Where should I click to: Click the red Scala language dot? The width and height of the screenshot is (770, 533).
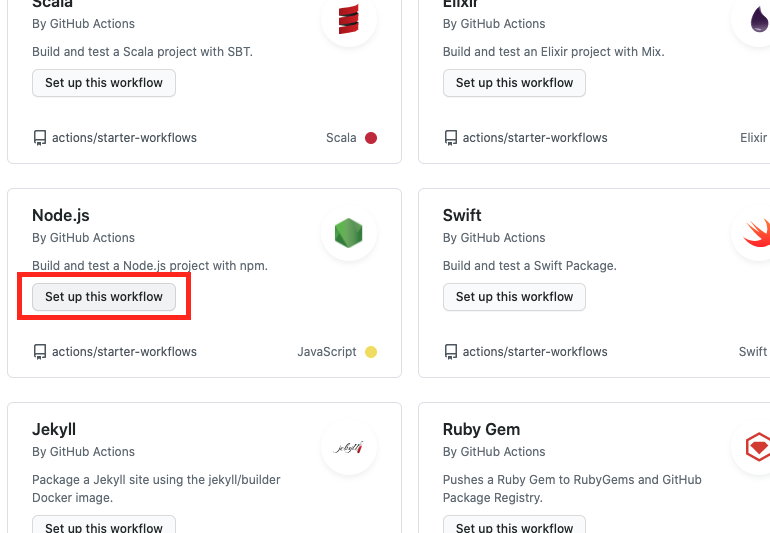[371, 138]
